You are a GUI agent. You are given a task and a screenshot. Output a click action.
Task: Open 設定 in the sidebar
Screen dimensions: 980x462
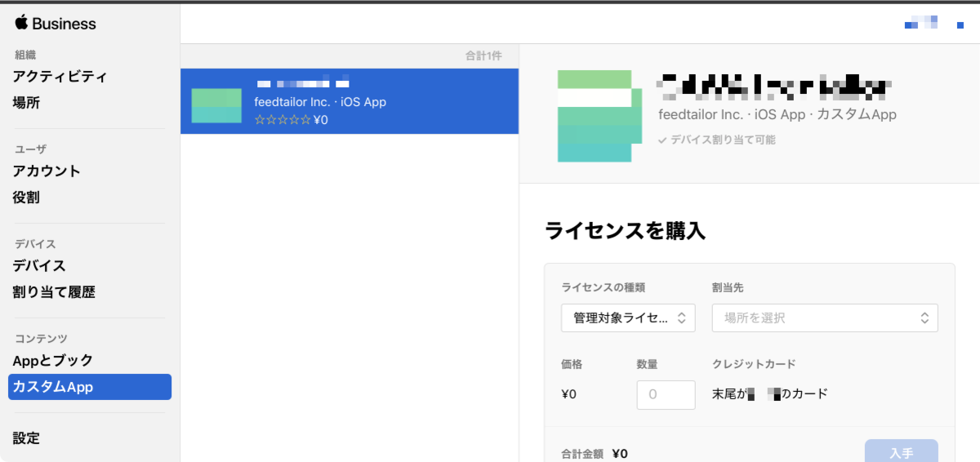coord(26,438)
